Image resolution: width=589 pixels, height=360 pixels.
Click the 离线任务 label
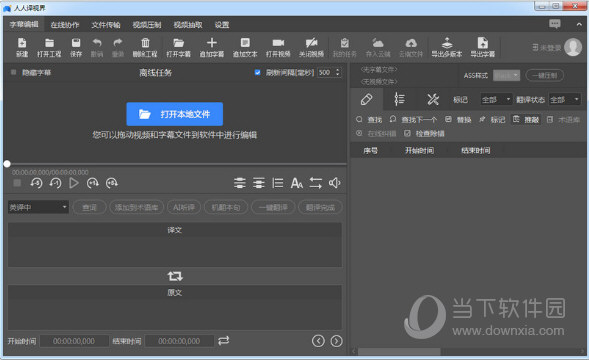[156, 73]
